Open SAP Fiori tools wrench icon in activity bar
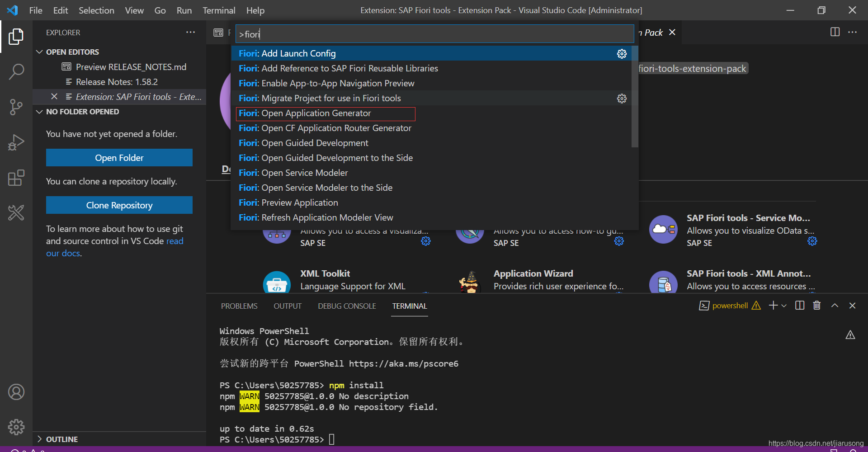The width and height of the screenshot is (868, 452). coord(16,212)
